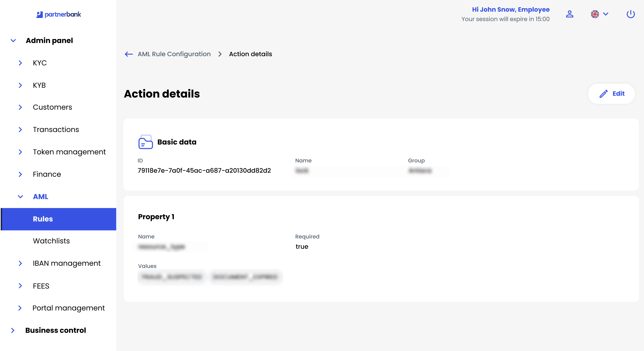Viewport: 644px width, 351px height.
Task: Click the action ID value text
Action: 204,170
